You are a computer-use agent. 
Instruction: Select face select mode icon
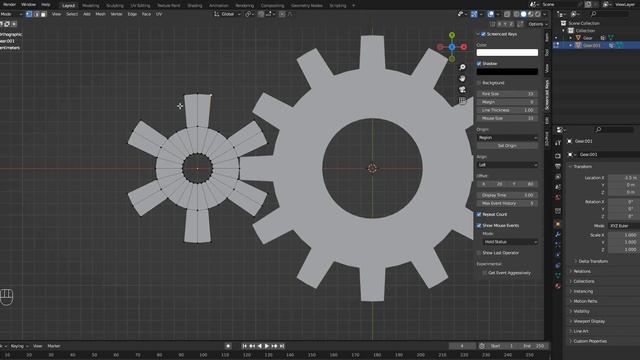pyautogui.click(x=43, y=14)
